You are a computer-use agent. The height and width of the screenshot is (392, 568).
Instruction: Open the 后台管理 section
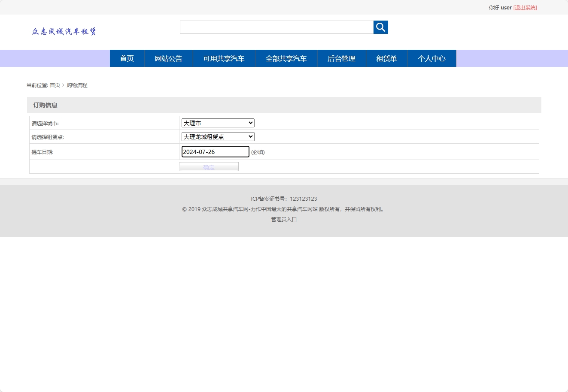point(341,58)
